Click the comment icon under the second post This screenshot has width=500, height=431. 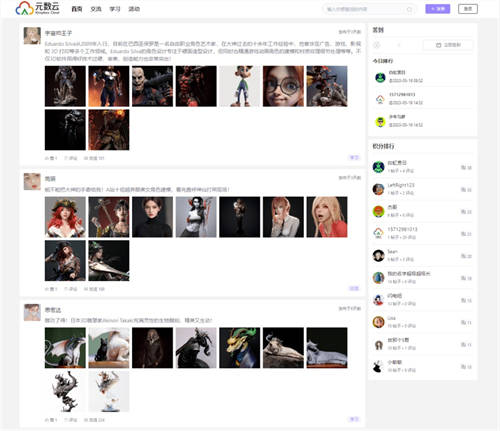pyautogui.click(x=66, y=289)
